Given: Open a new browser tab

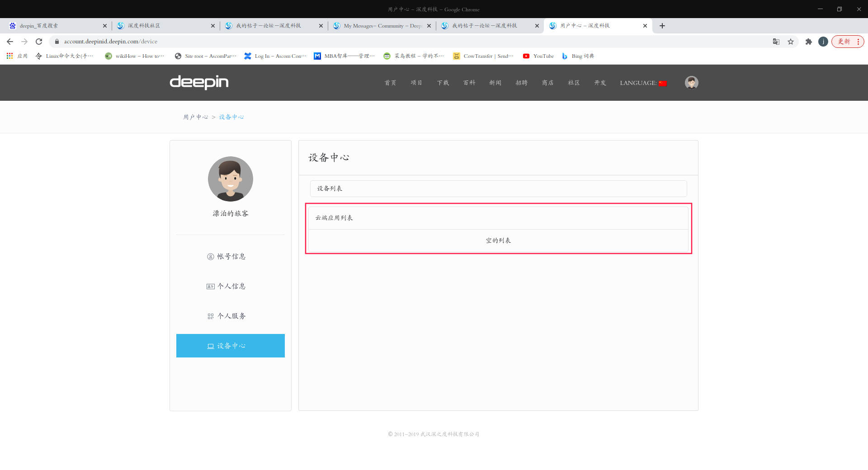Looking at the screenshot, I should (x=662, y=26).
